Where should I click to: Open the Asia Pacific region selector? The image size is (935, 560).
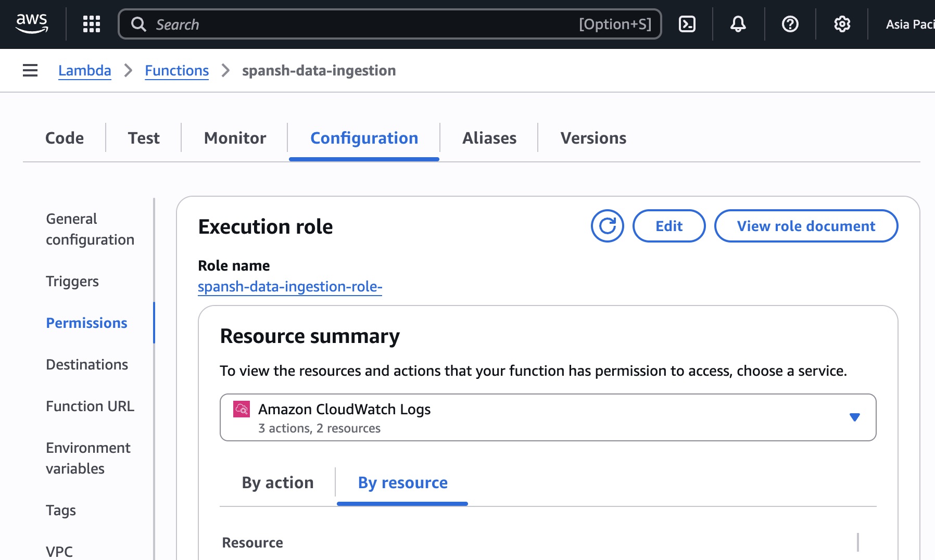(x=909, y=24)
